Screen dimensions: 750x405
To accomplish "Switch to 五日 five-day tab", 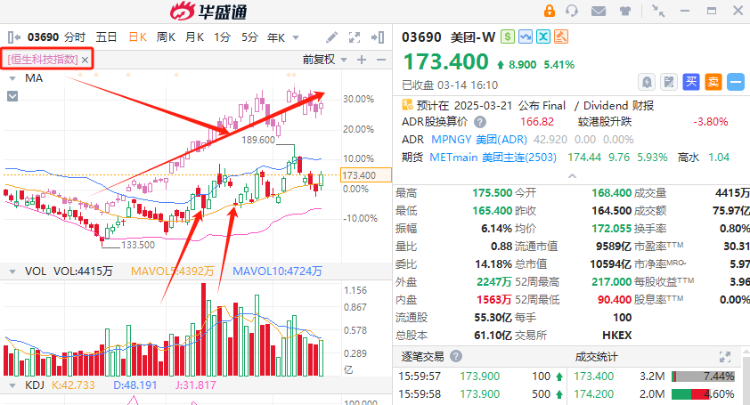I will point(106,37).
